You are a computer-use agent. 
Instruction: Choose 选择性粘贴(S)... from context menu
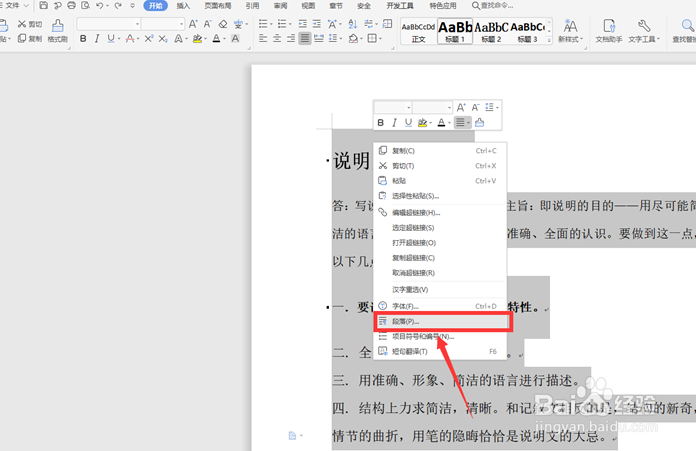[x=441, y=196]
